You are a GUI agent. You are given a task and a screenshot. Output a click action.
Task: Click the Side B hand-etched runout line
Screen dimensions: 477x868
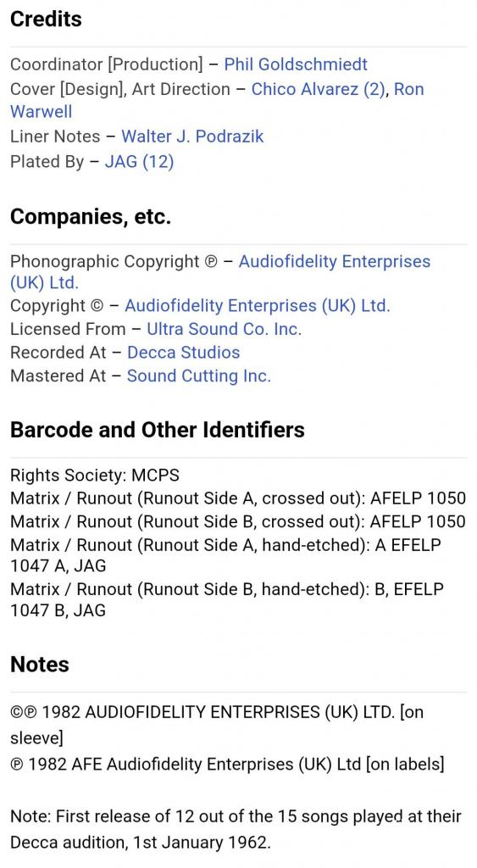227,599
